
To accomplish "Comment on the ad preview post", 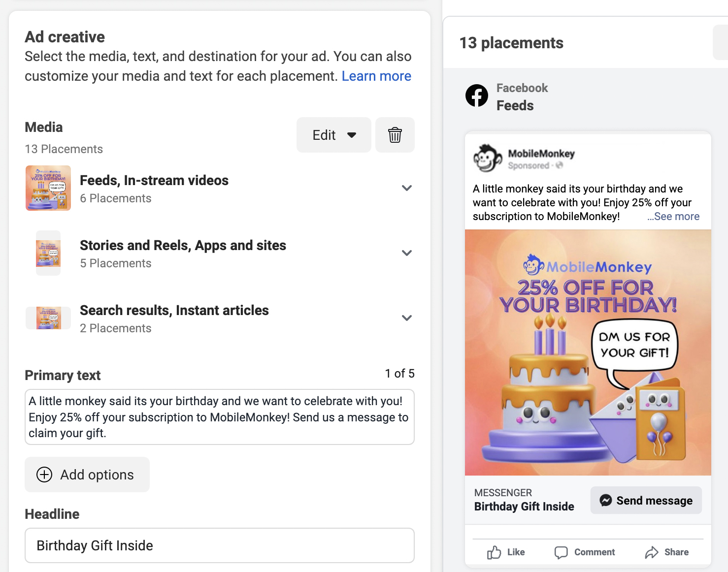I will point(585,552).
